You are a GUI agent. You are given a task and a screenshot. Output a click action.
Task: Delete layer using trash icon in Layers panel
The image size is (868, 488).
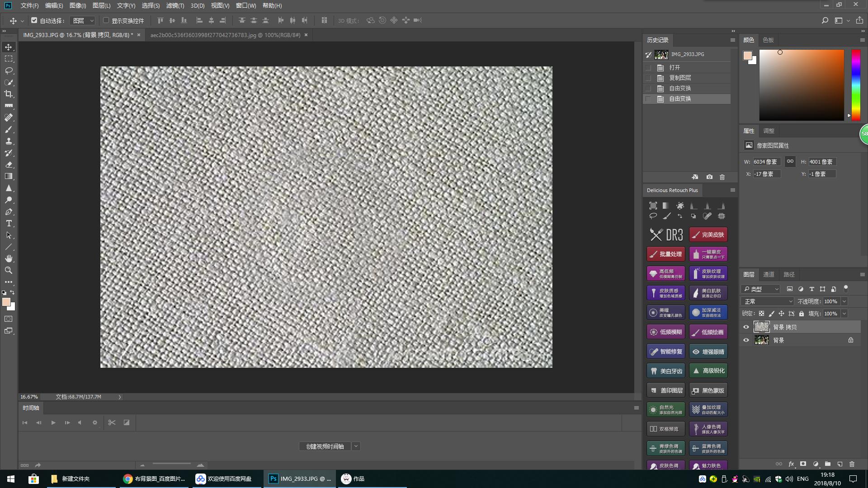[852, 464]
